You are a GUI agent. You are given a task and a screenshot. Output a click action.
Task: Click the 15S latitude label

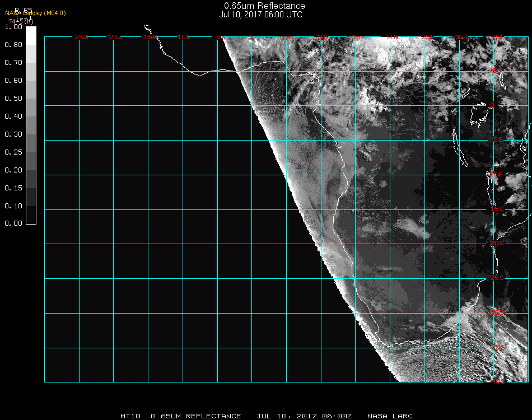coord(497,209)
